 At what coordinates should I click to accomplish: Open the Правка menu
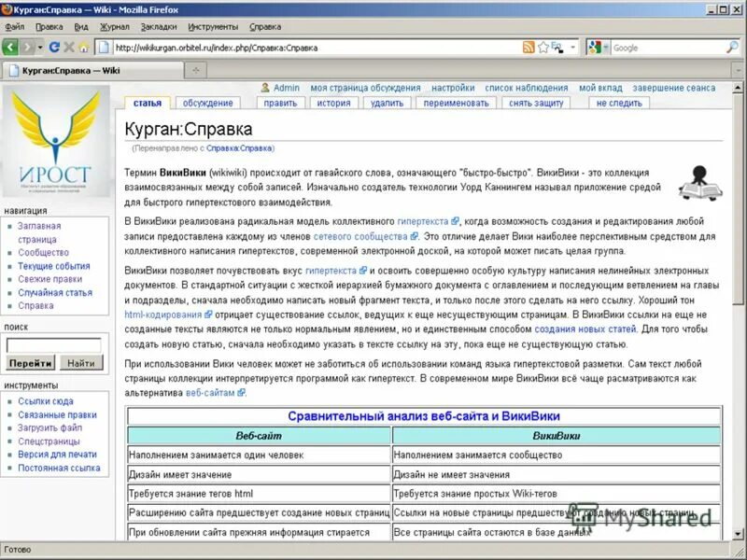(49, 27)
